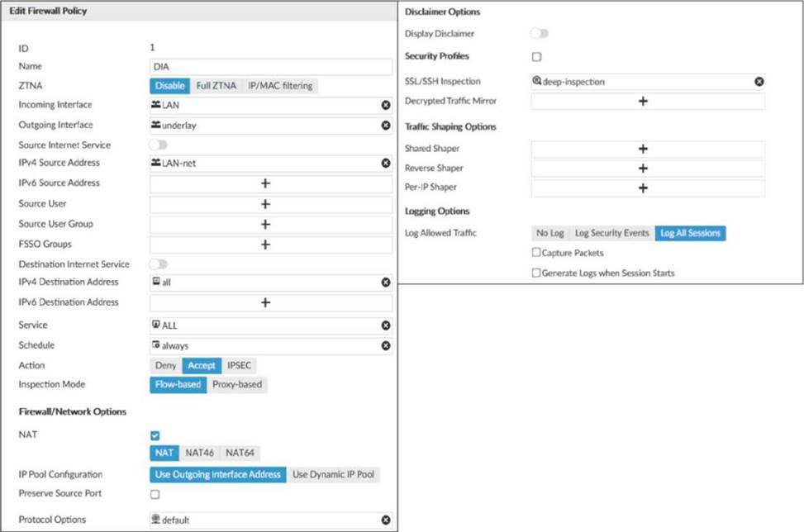The height and width of the screenshot is (532, 804).
Task: Choose Use Dynamic IP Pool
Action: click(x=333, y=475)
